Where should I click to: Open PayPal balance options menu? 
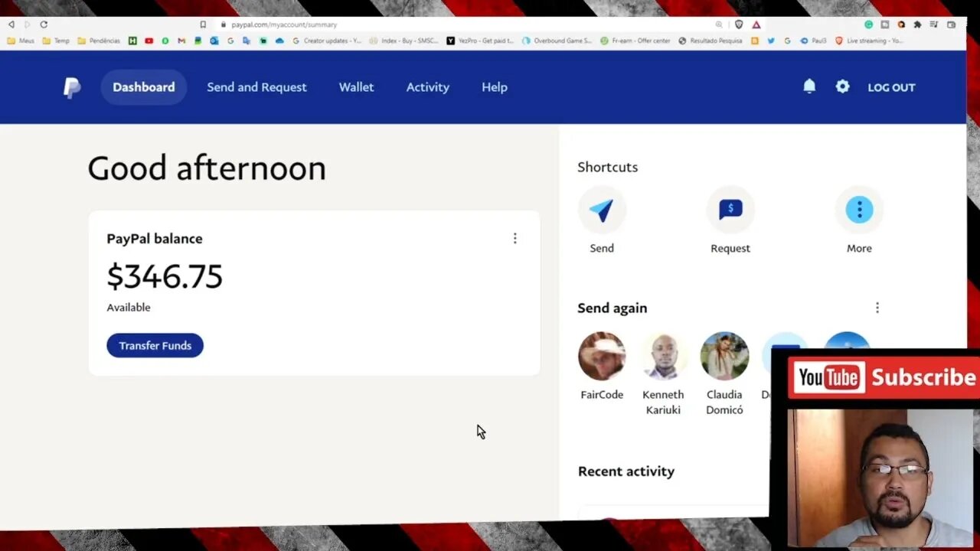tap(514, 239)
